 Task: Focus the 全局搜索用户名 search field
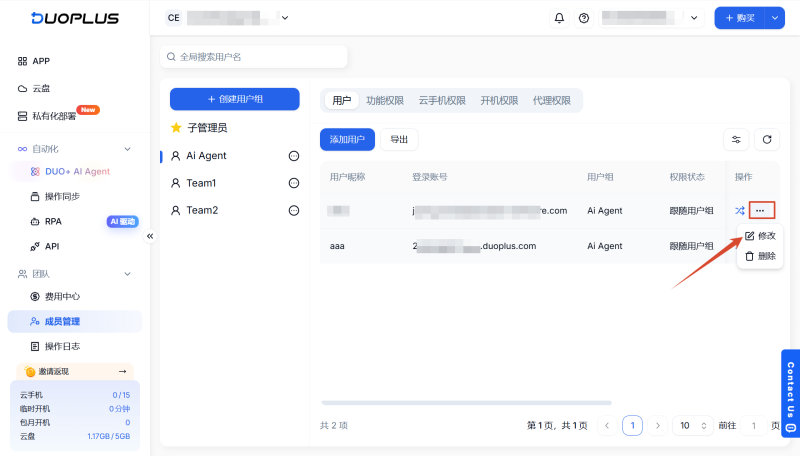click(x=254, y=57)
